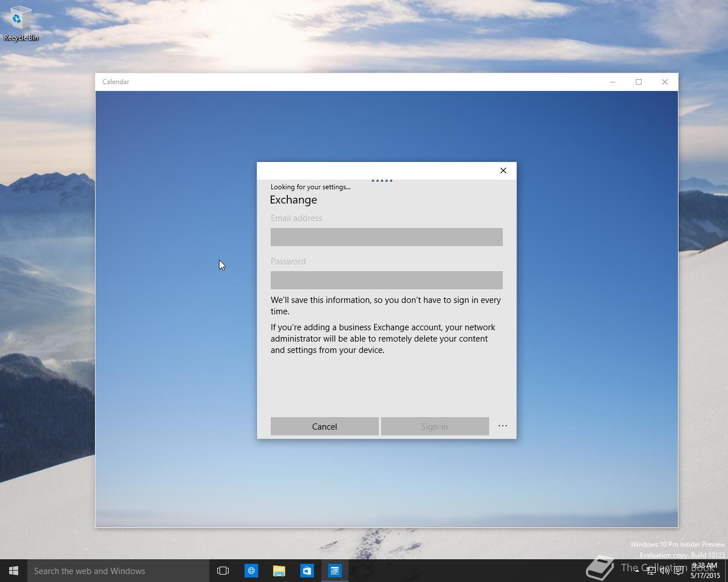728x582 pixels.
Task: Open the network status tray icon
Action: pyautogui.click(x=651, y=571)
